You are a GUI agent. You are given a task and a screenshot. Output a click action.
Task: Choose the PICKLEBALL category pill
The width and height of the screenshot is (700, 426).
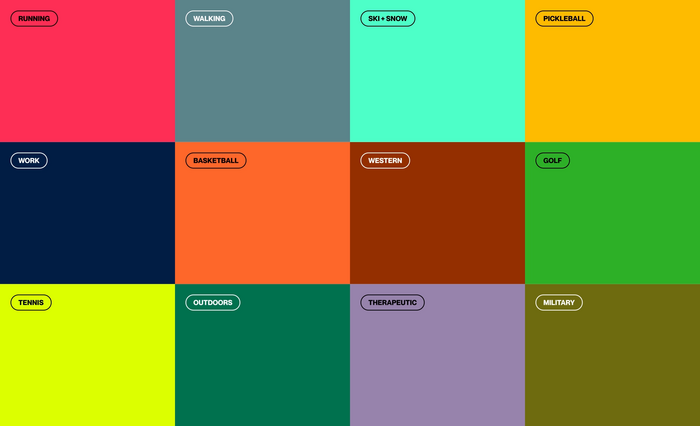click(564, 19)
